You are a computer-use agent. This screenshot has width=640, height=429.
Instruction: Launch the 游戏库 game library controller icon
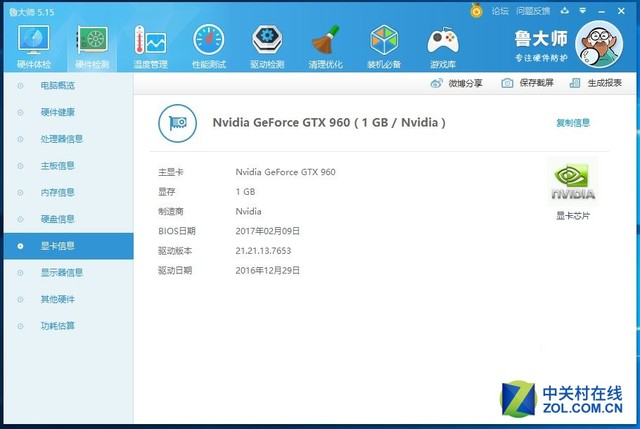tap(442, 42)
